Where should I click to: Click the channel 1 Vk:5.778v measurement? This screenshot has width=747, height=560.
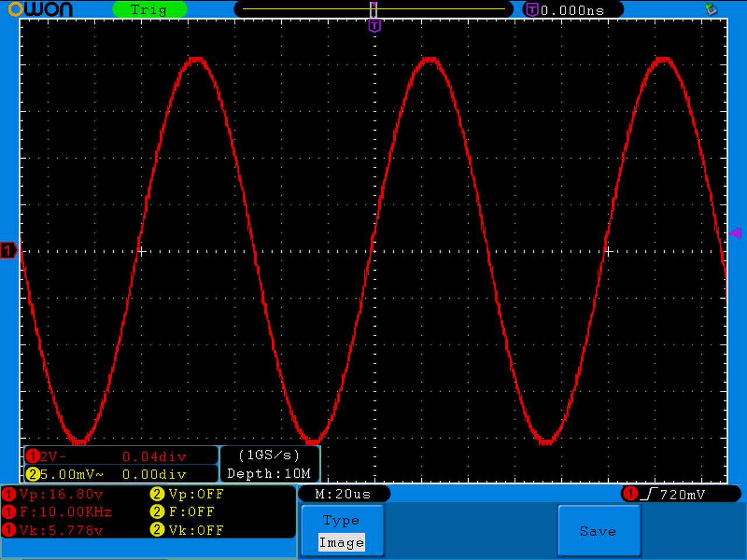61,530
